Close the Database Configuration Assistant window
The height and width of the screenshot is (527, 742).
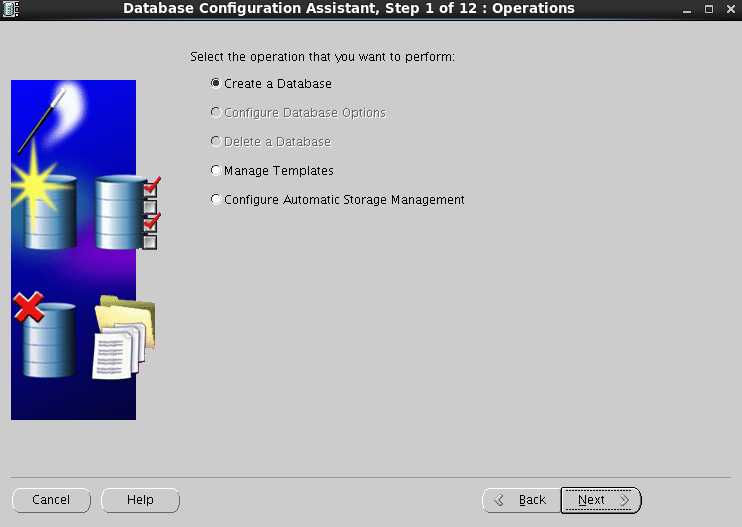pos(731,9)
